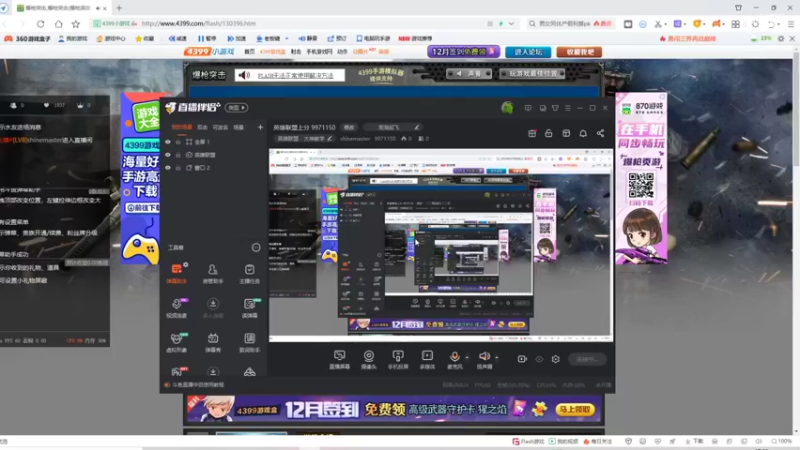Open 首页 in 4399 navigation
Image resolution: width=800 pixels, height=450 pixels.
pyautogui.click(x=249, y=52)
